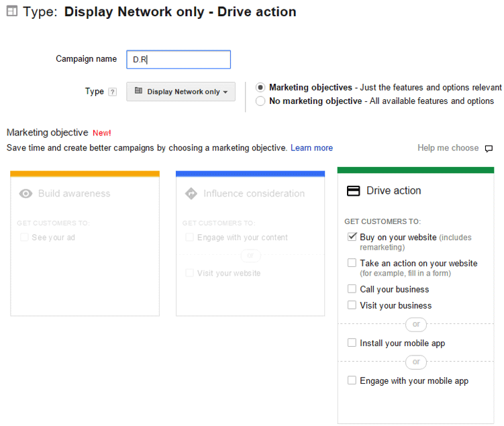Enable Engage with your mobile app
504x426 pixels.
pos(352,380)
